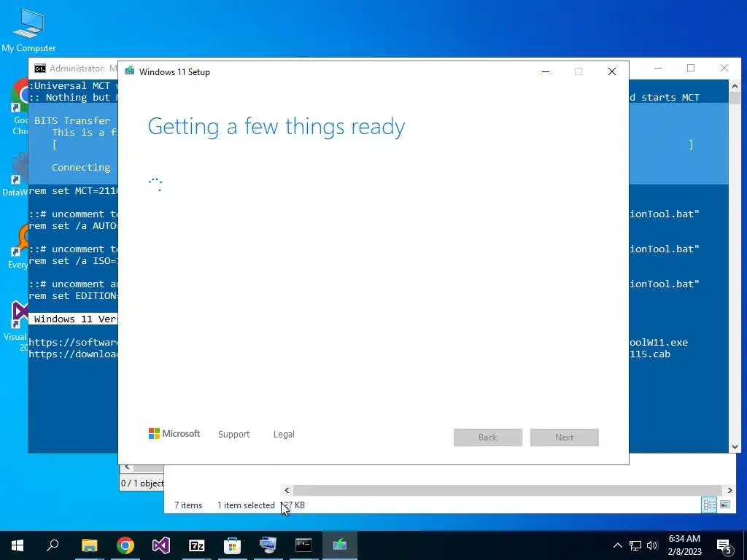Click the command prompt title bar icon
This screenshot has height=560, width=747.
click(x=40, y=68)
